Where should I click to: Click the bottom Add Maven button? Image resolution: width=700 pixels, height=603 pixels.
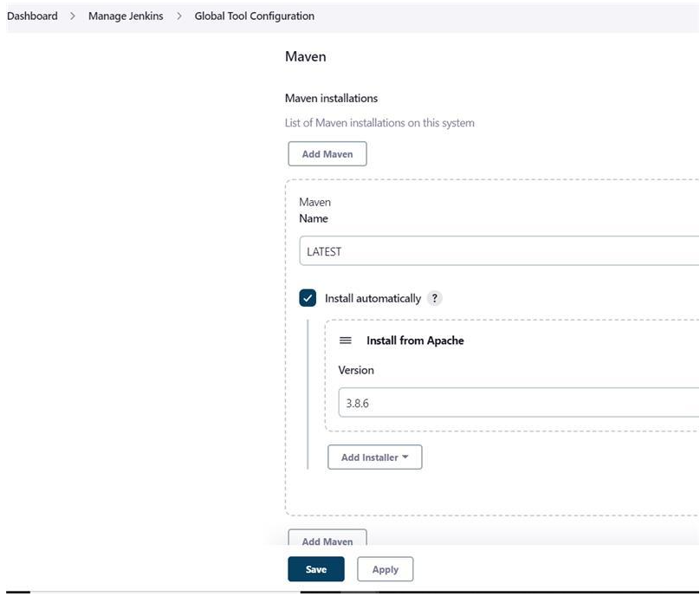coord(327,538)
